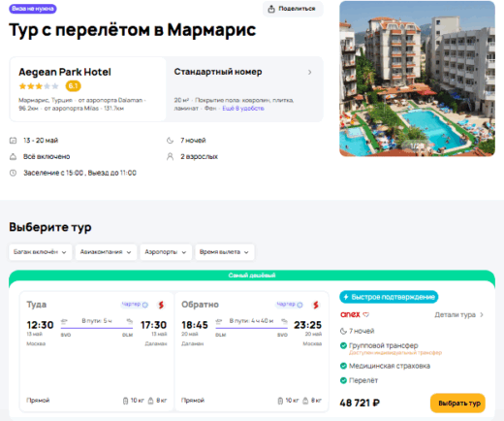The width and height of the screenshot is (504, 421).
Task: Click the charter info icon in Туда card
Action: pyautogui.click(x=145, y=305)
